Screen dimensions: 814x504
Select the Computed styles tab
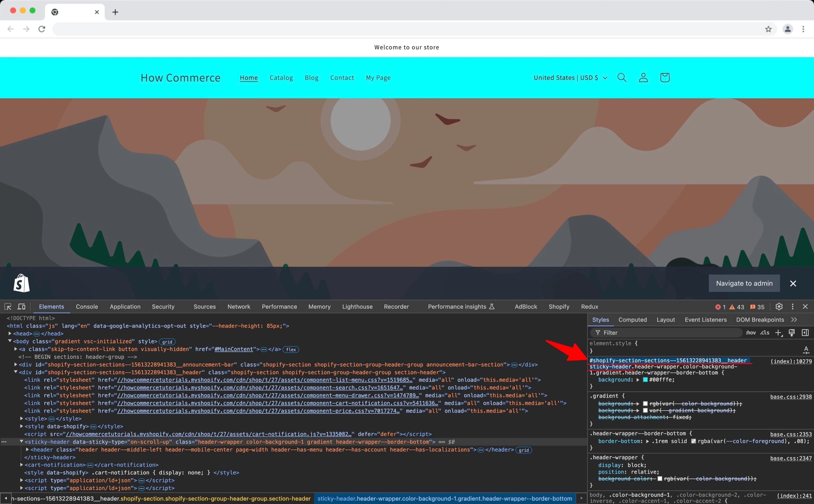point(633,320)
